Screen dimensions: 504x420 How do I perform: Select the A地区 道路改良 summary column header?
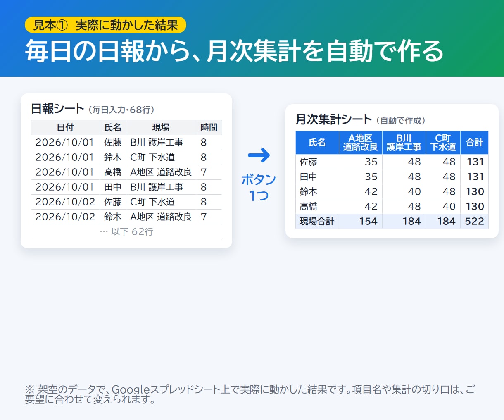(x=360, y=143)
